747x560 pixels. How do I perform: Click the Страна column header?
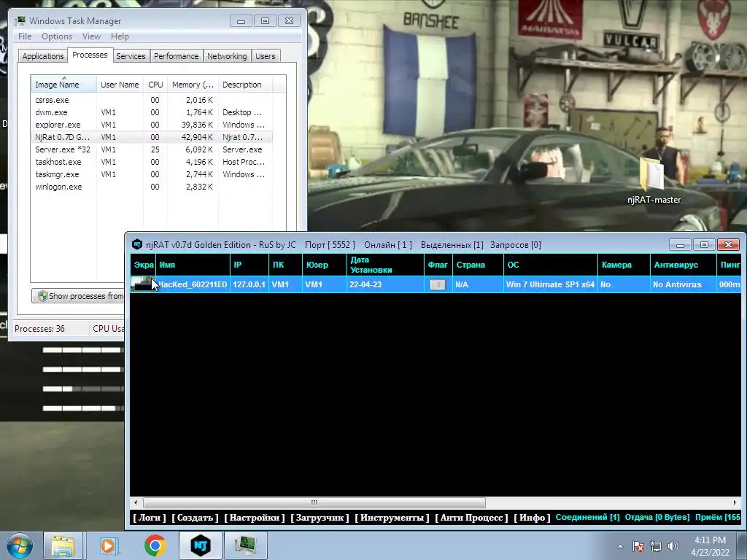[477, 265]
